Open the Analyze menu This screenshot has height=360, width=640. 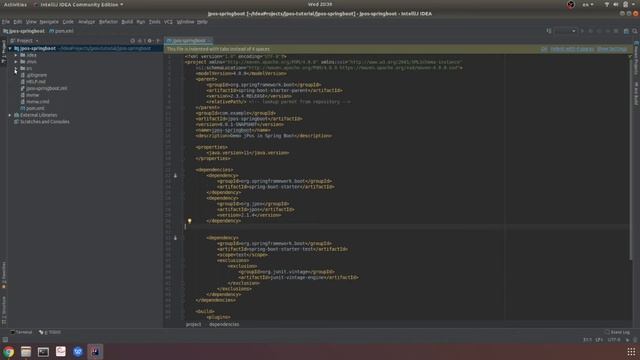[x=87, y=22]
